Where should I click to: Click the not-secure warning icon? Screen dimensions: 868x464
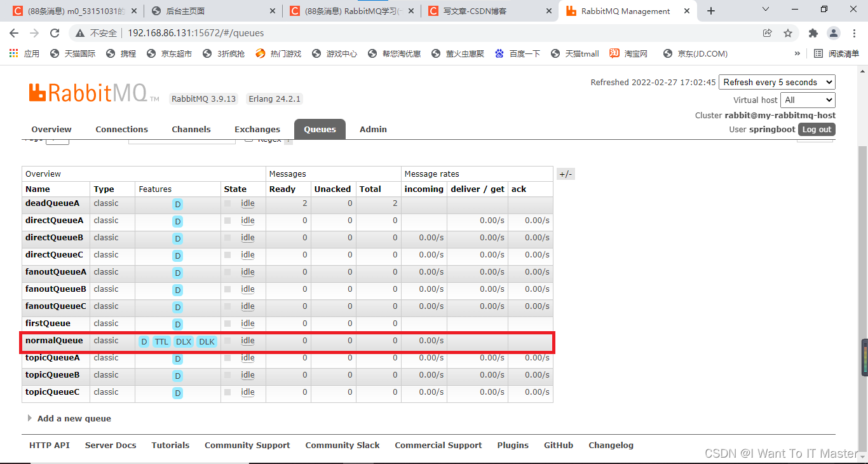[x=79, y=33]
